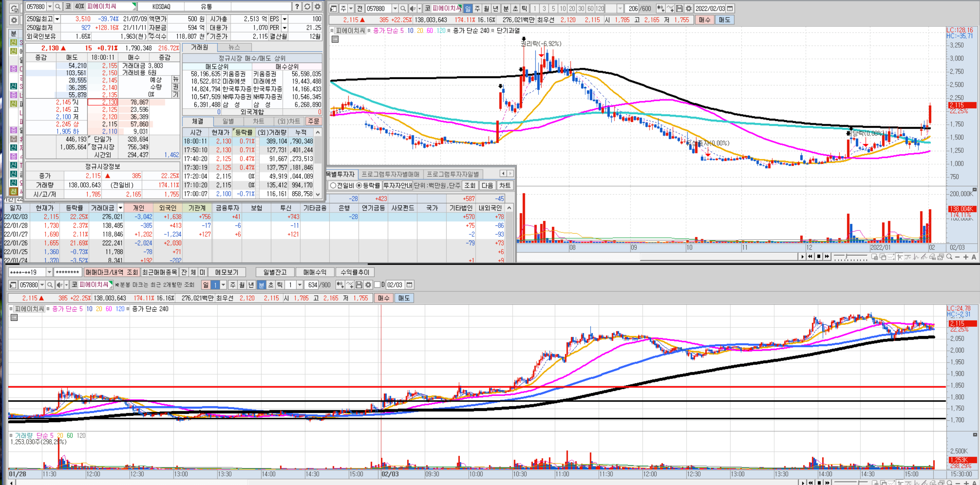Click the refresh icon in quote panel header

(x=307, y=7)
